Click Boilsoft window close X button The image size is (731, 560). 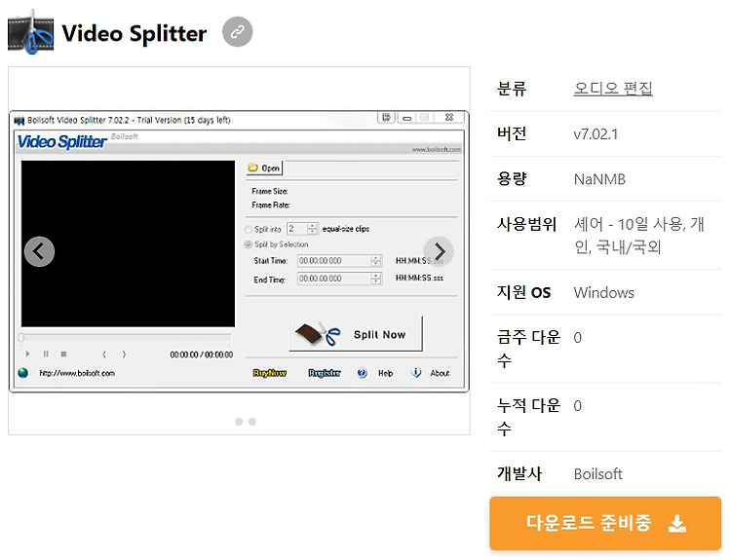tap(449, 118)
